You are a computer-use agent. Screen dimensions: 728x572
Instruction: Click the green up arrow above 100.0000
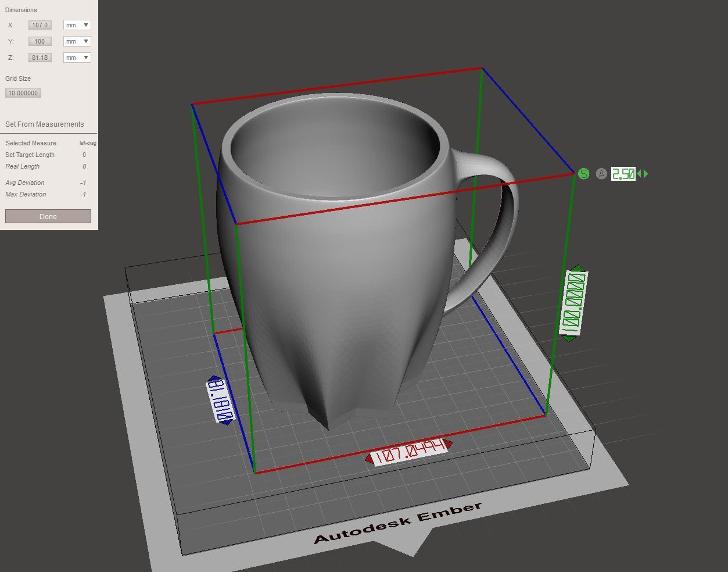pos(578,268)
